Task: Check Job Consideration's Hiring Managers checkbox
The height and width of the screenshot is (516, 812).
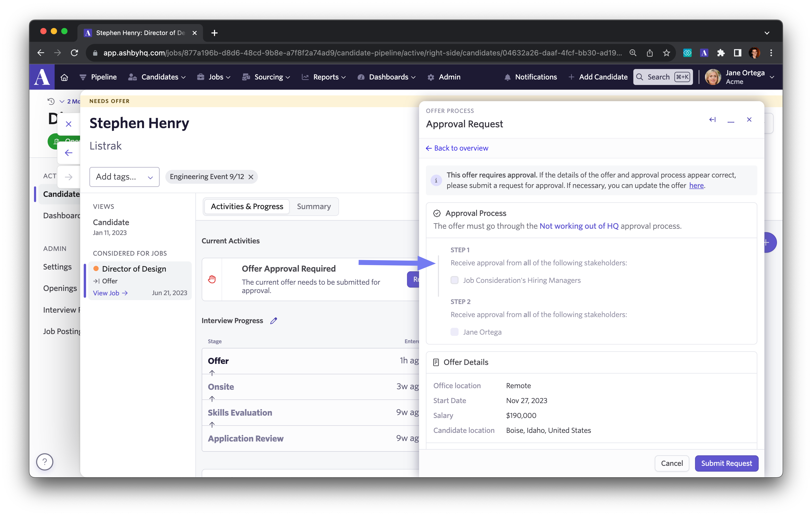Action: [455, 280]
